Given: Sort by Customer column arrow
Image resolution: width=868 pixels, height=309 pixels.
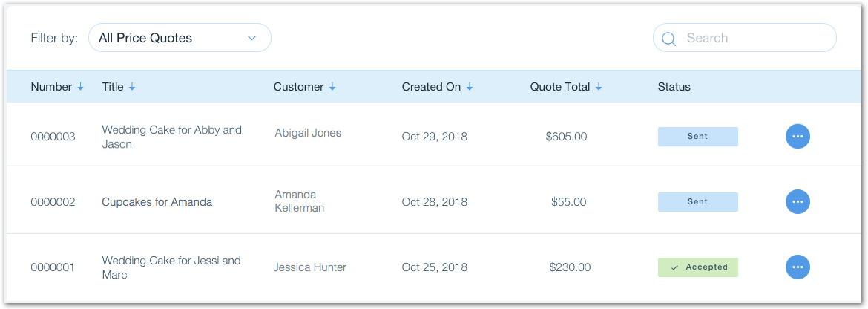Looking at the screenshot, I should tap(332, 87).
